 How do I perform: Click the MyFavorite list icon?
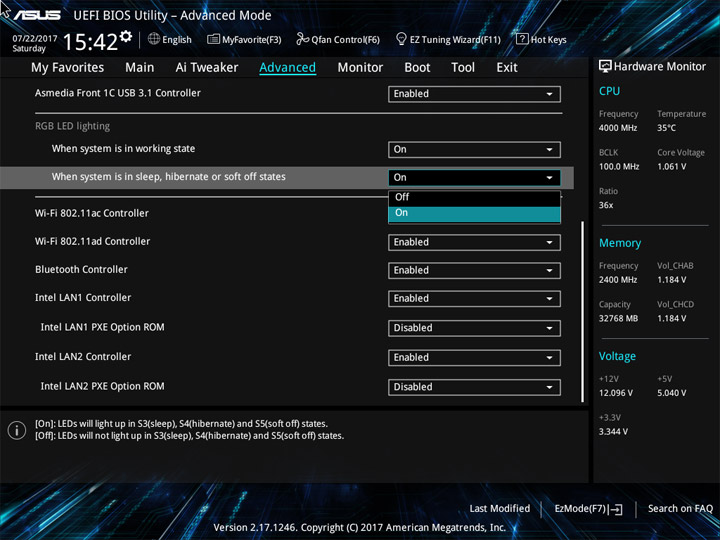point(214,39)
